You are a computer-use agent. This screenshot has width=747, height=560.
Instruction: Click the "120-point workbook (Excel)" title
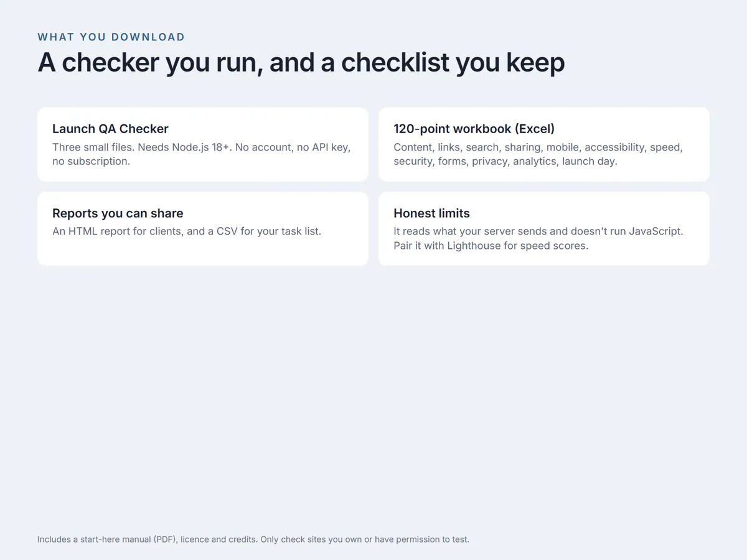coord(474,129)
